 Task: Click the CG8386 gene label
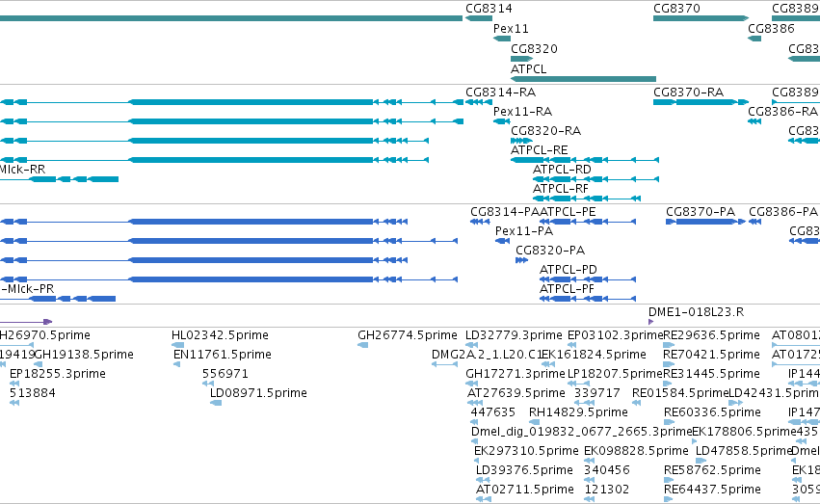click(x=771, y=29)
